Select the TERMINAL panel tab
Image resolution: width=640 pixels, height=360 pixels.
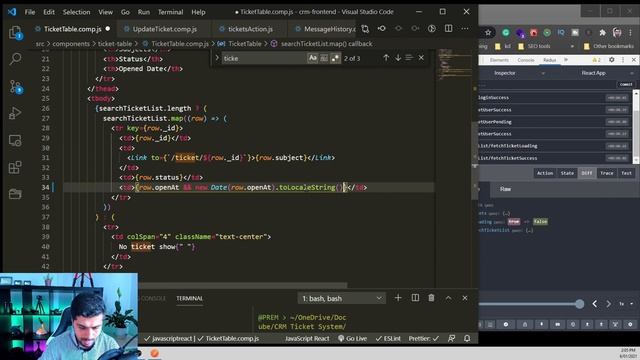[189, 298]
